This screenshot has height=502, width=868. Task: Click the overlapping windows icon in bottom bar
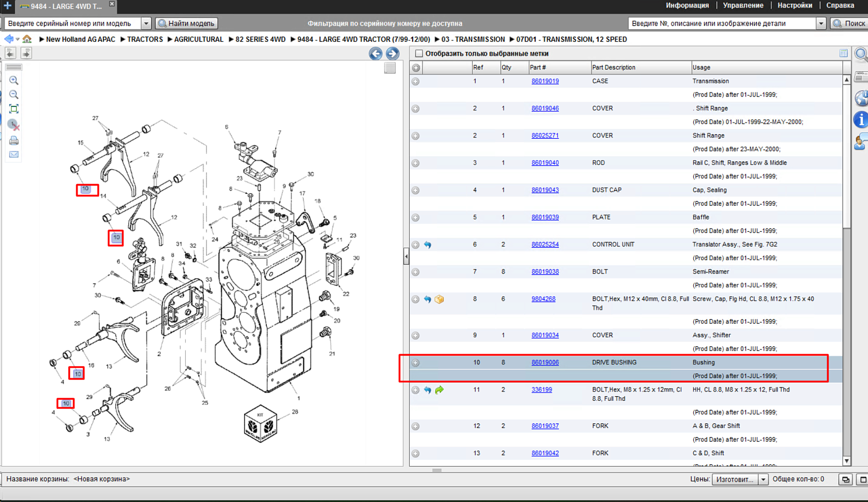pos(846,479)
